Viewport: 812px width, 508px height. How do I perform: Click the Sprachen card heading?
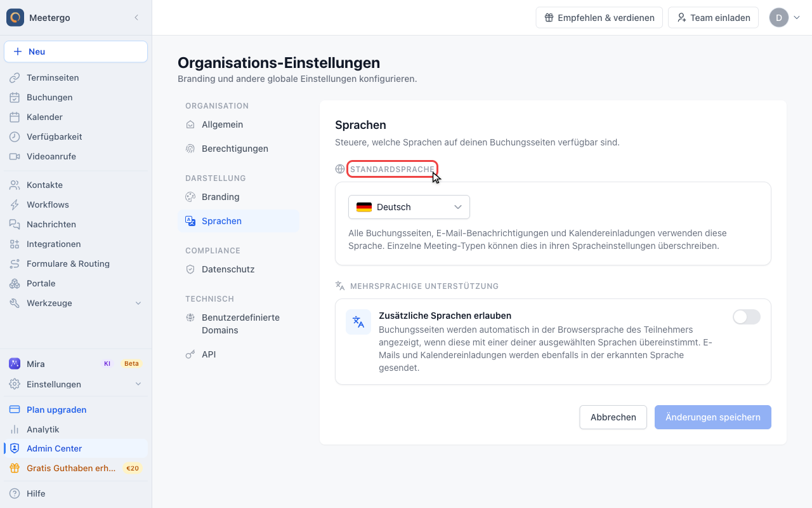click(360, 125)
